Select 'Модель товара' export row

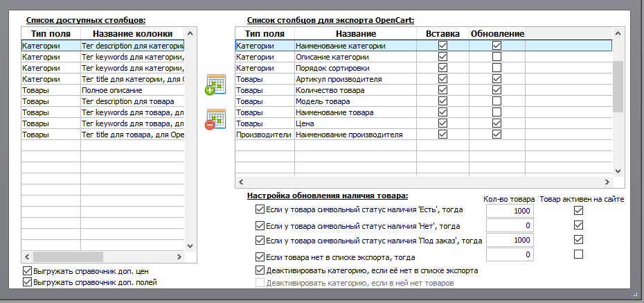pos(423,101)
